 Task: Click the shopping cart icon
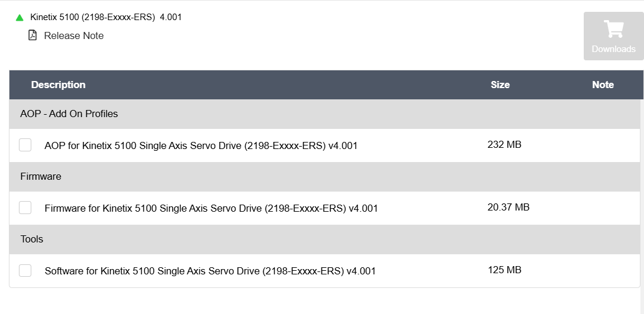pos(613,29)
